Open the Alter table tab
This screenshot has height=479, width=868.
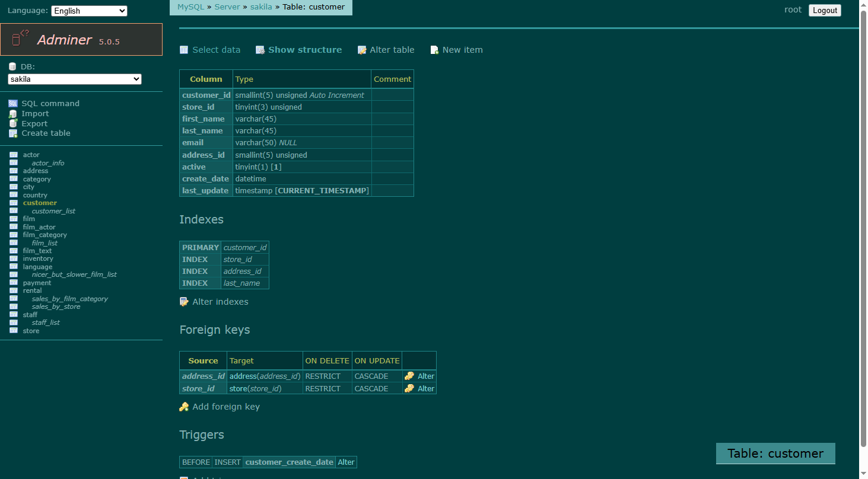tap(386, 50)
